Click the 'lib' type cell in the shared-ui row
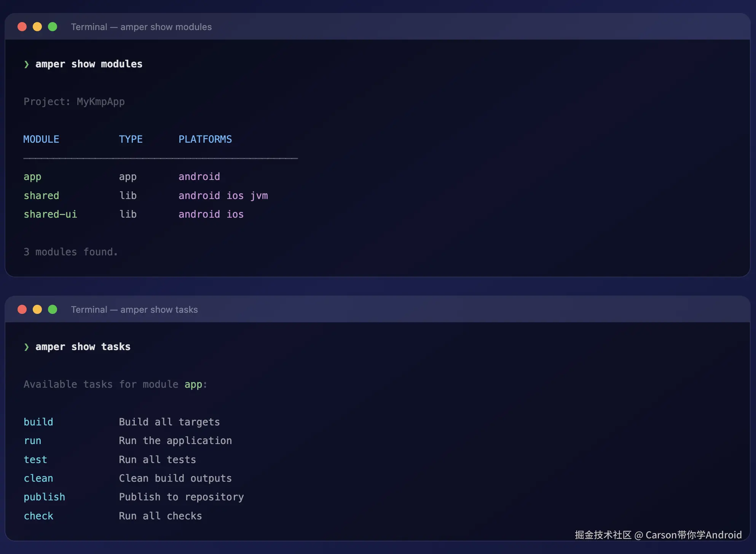This screenshot has height=554, width=756. point(128,214)
